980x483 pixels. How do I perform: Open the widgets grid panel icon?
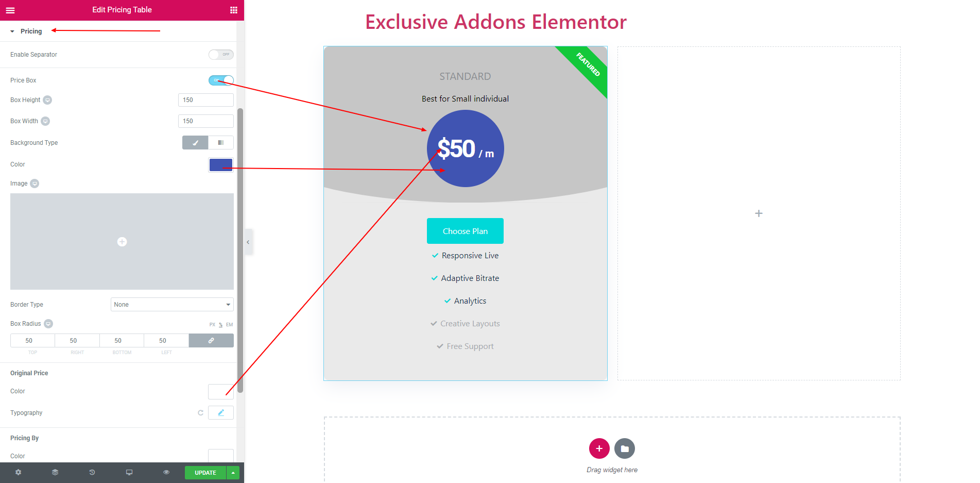234,10
